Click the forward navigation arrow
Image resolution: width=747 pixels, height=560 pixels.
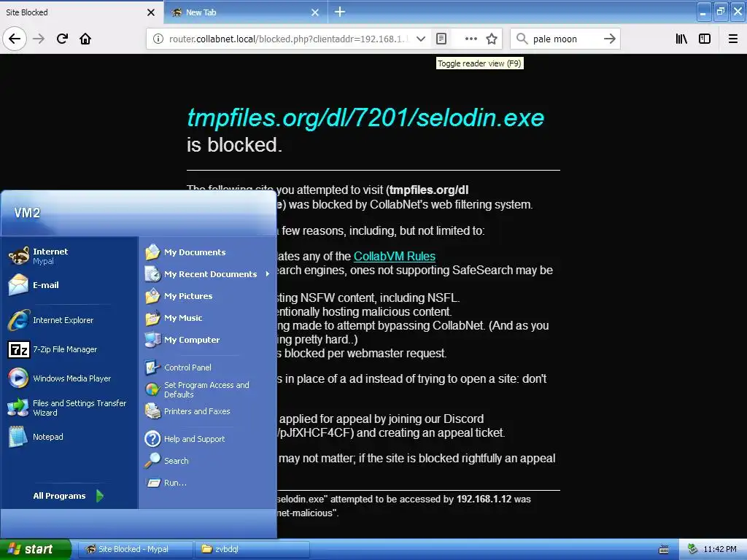tap(39, 39)
